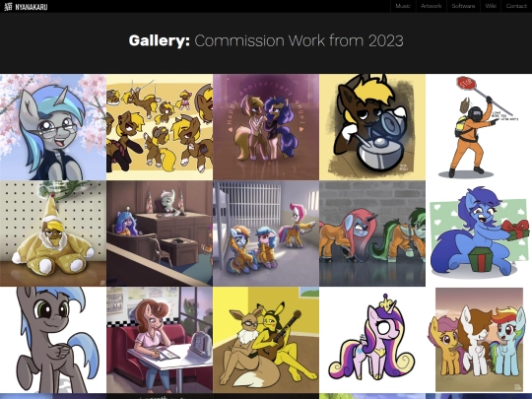Screen dimensions: 532x399
Task: Click the Gallery heading text
Action: [x=266, y=40]
